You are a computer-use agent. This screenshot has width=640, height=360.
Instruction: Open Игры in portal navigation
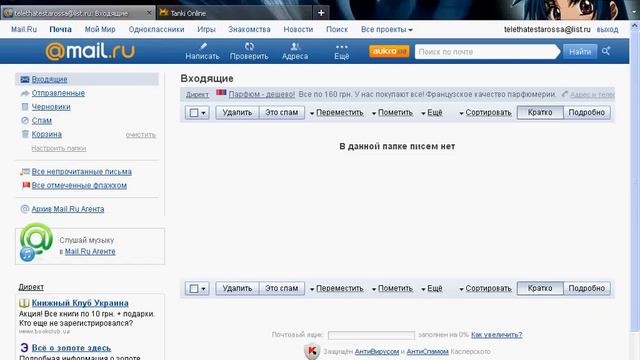click(x=206, y=29)
